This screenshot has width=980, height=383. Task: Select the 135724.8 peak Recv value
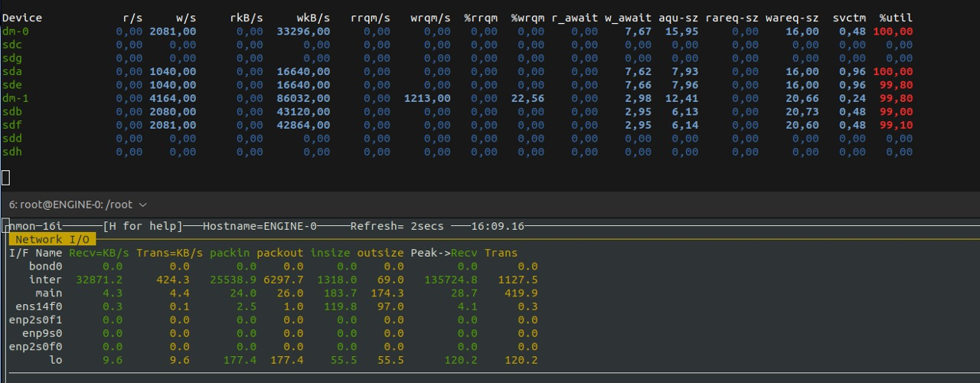[451, 280]
